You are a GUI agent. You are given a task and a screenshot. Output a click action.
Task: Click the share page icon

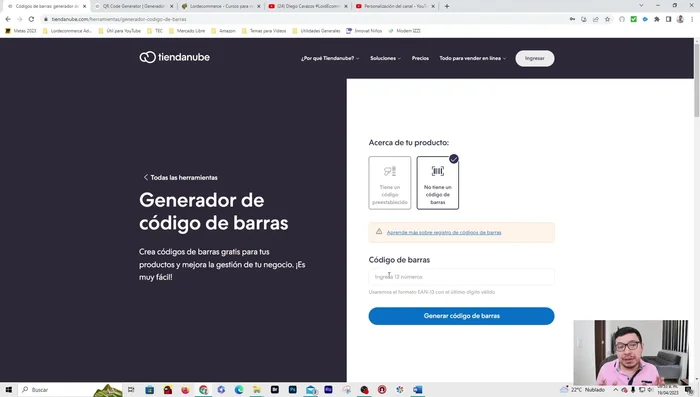[596, 19]
